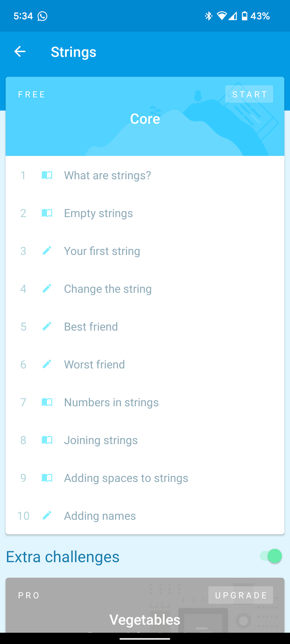290x644 pixels.
Task: Tap the battery icon in status bar
Action: click(244, 16)
